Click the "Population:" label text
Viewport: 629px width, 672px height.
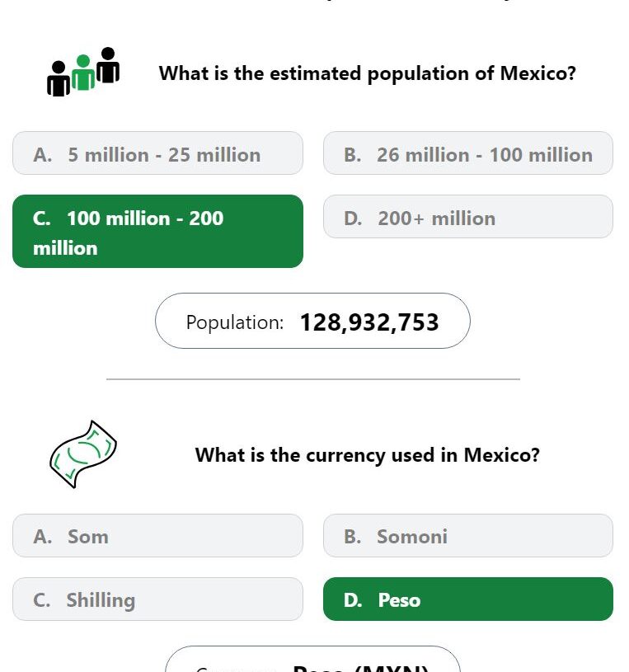(235, 322)
